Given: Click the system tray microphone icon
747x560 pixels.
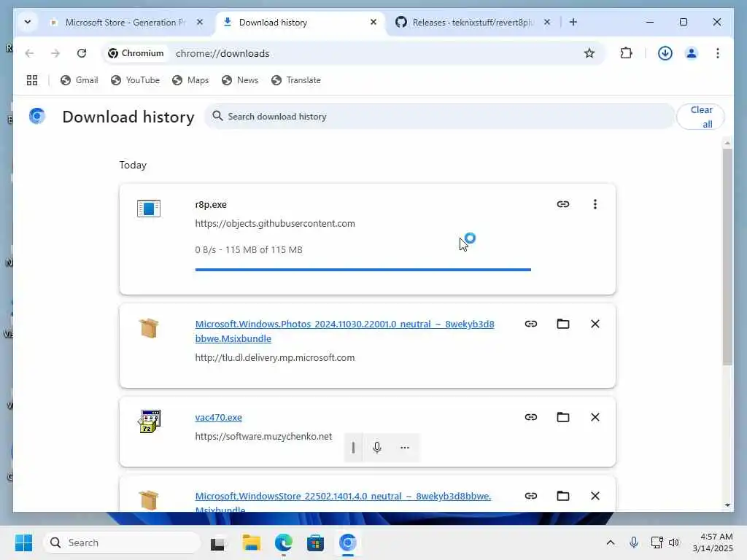Looking at the screenshot, I should point(634,542).
